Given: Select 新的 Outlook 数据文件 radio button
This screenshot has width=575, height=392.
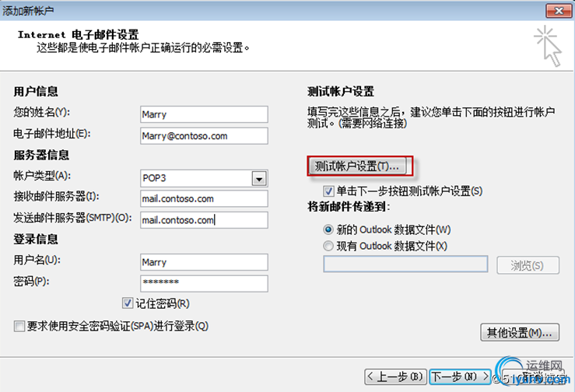Looking at the screenshot, I should click(x=328, y=229).
